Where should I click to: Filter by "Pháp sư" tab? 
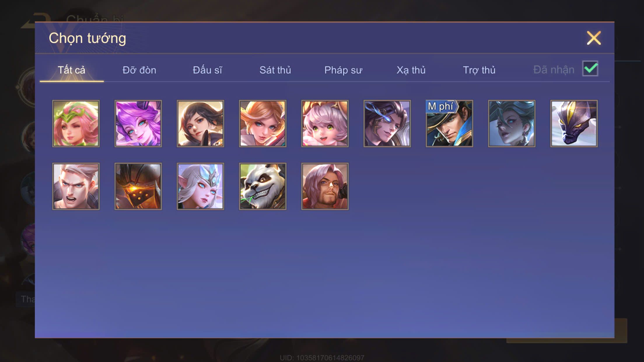(343, 70)
